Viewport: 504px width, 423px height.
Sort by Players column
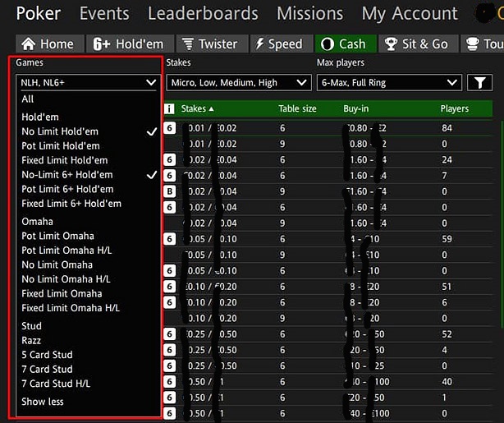click(x=455, y=108)
